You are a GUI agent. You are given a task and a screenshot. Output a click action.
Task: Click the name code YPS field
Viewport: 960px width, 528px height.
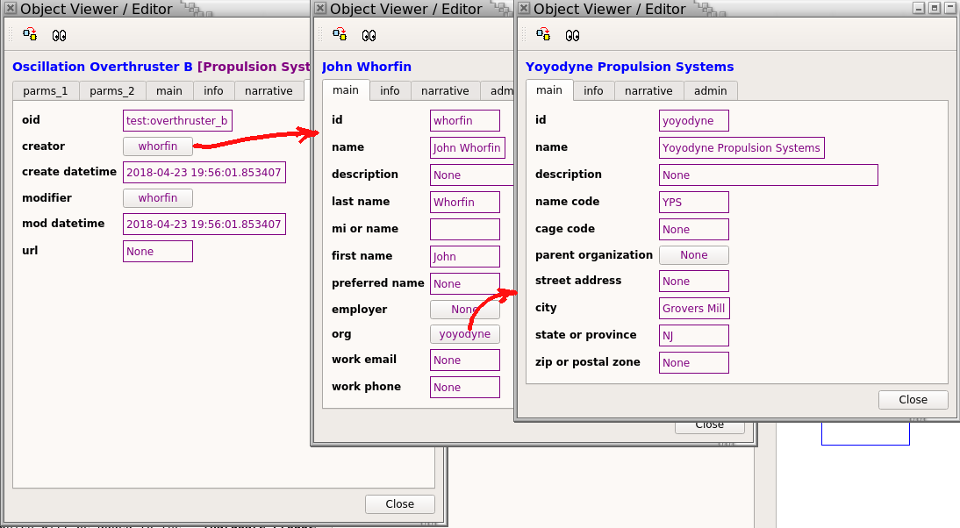[694, 202]
